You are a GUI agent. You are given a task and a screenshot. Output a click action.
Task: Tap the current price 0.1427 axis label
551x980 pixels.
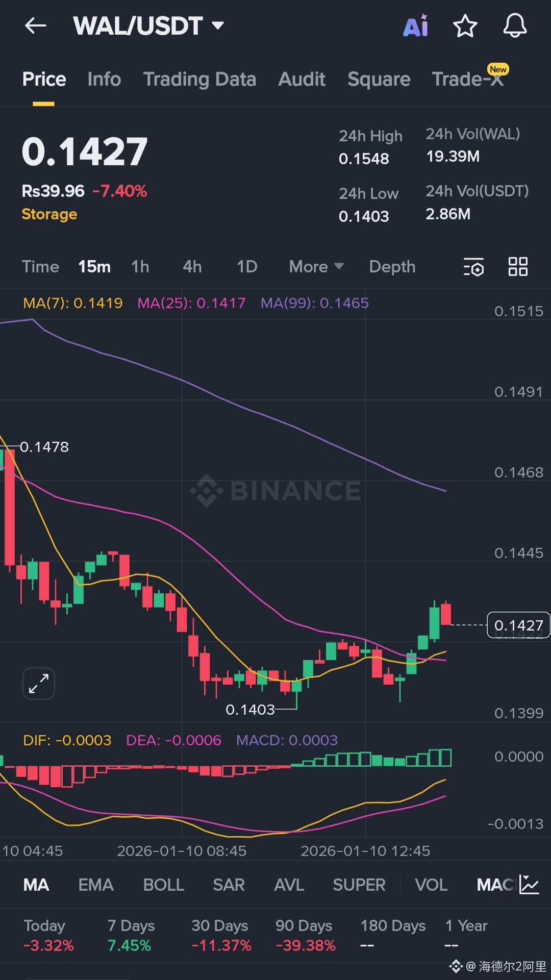(x=518, y=625)
